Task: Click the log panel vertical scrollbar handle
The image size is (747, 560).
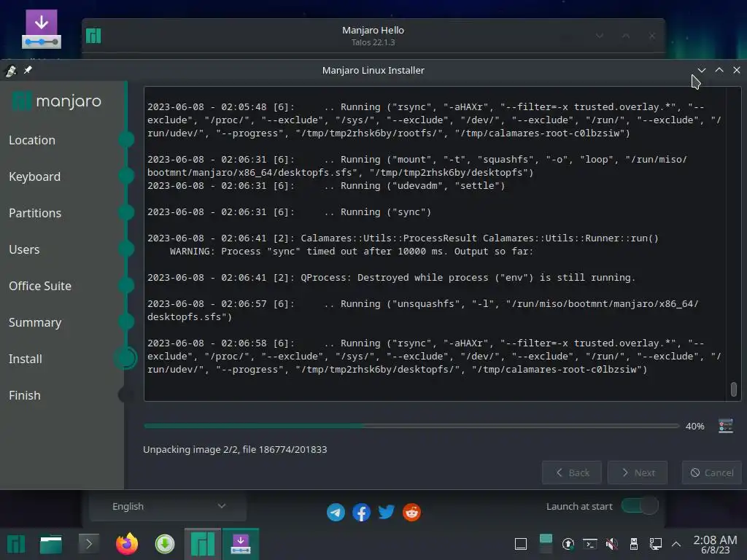Action: pos(734,389)
